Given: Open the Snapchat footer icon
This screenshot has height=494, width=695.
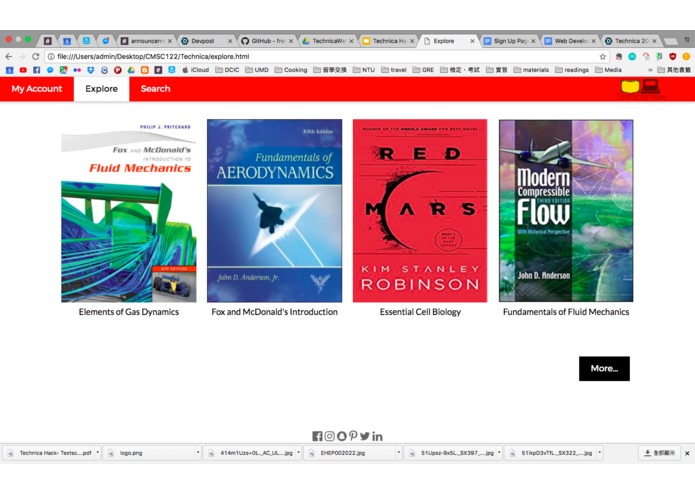Looking at the screenshot, I should [341, 436].
